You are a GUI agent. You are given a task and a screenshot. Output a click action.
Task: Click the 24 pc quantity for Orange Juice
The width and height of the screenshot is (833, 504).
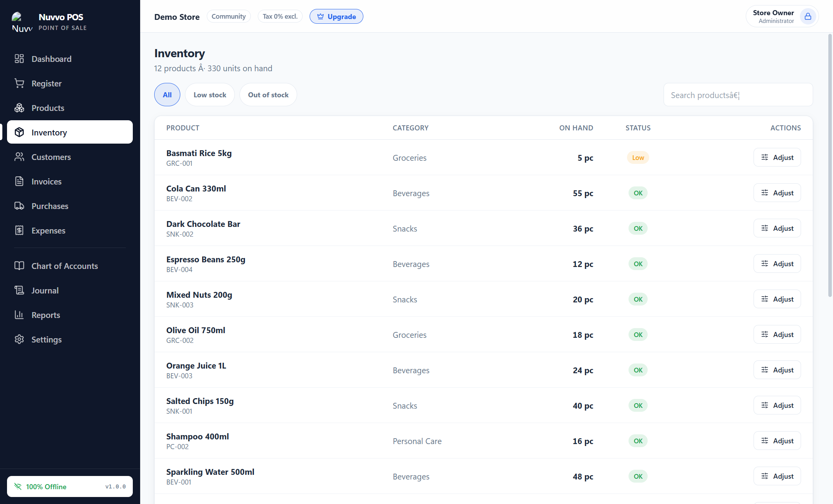[x=583, y=370]
